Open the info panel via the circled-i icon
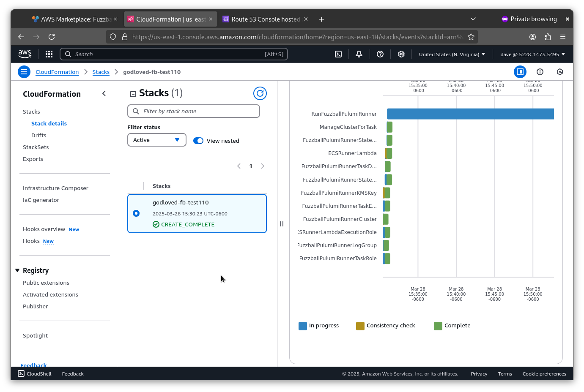The height and width of the screenshot is (392, 584). click(x=540, y=72)
